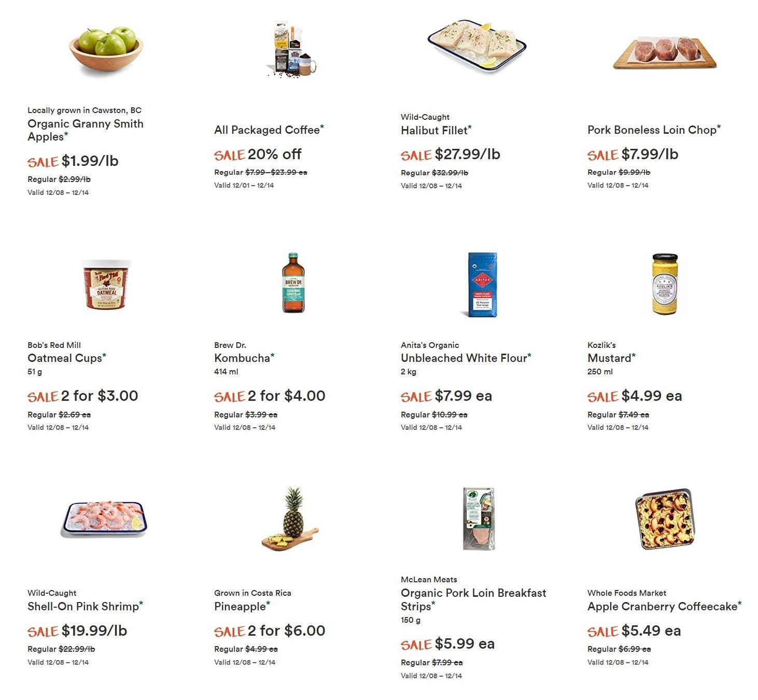Image resolution: width=758 pixels, height=700 pixels.
Task: Click the Brew Dr. kombucha bottle image
Action: 293,283
